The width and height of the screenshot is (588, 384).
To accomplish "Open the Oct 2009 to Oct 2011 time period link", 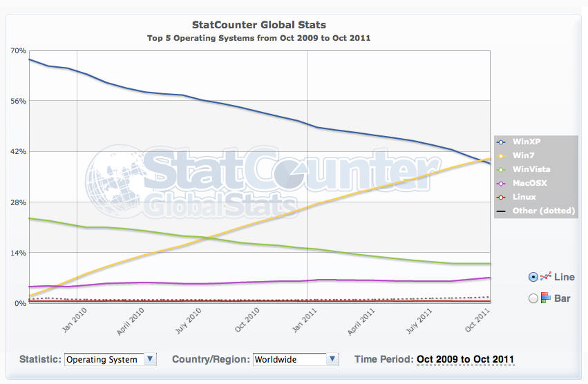I will (466, 359).
